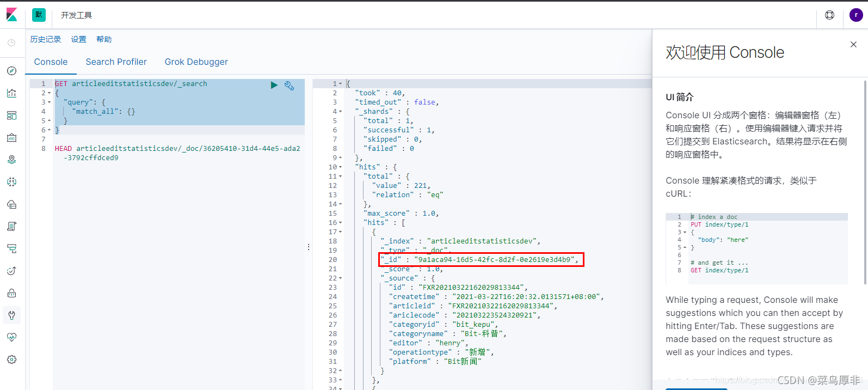Screen dimensions: 868x390
Task: Click the "value" : 221 line
Action: pyautogui.click(x=401, y=186)
